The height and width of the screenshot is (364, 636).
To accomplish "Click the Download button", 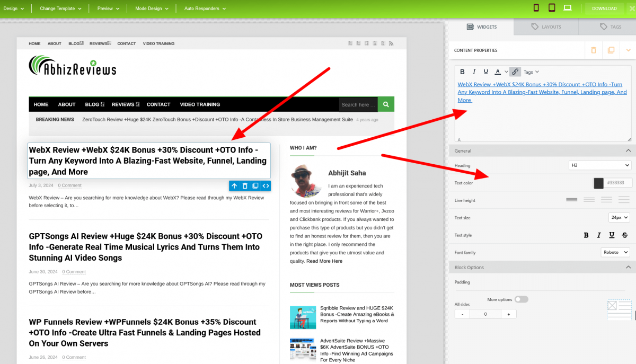I will [x=604, y=8].
